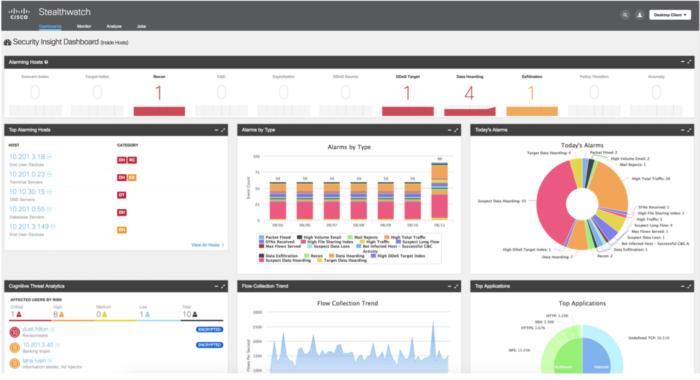Viewport: 700px width, 380px height.
Task: Select the Data Hoarding count of 4
Action: click(x=469, y=93)
